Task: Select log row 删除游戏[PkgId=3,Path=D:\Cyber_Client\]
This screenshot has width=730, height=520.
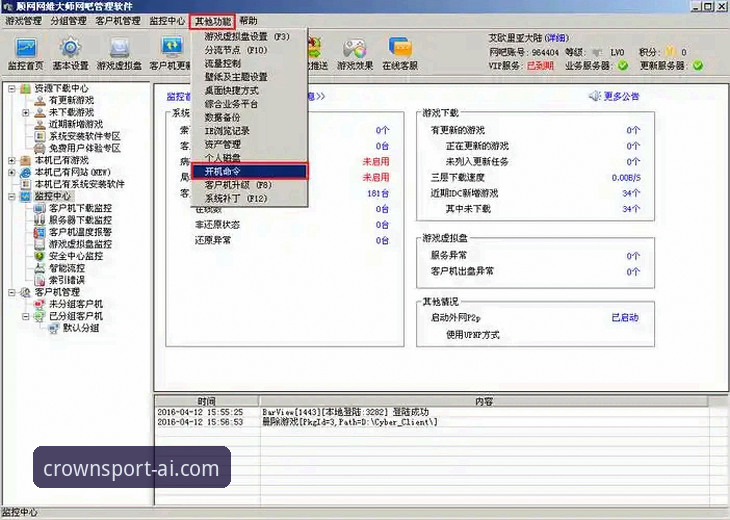Action: (x=432, y=422)
